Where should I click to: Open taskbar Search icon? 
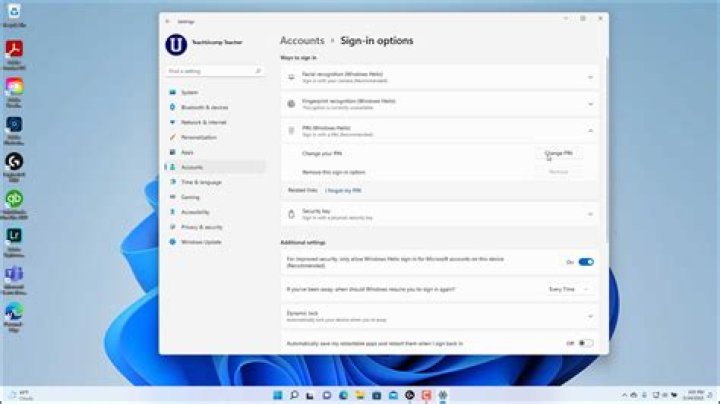[294, 395]
